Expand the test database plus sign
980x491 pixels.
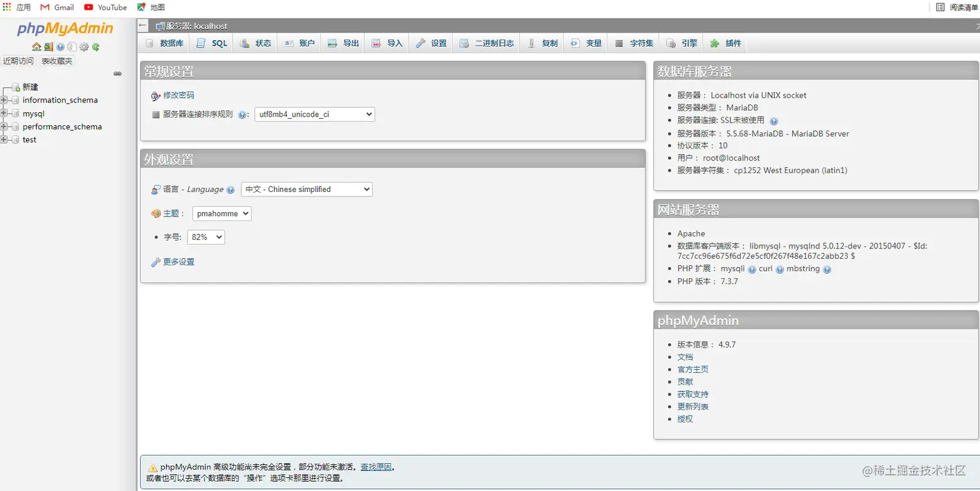5,139
